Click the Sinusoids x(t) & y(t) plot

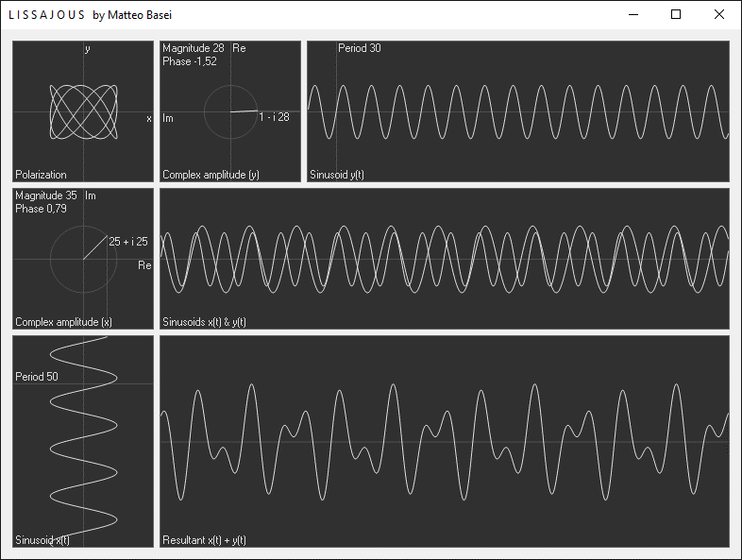(x=445, y=259)
